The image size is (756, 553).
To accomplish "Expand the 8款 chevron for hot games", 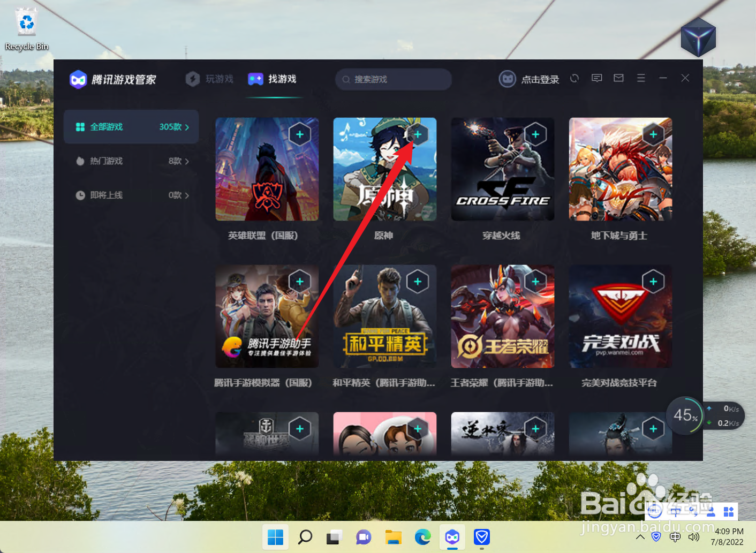I will click(187, 162).
